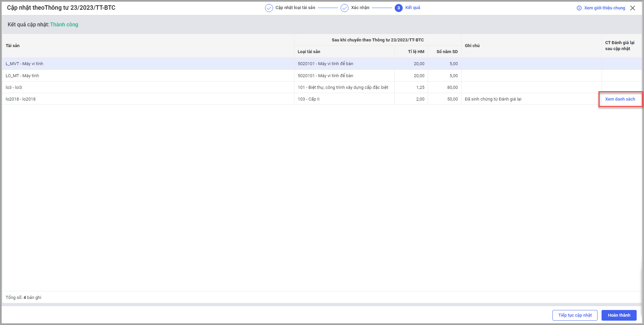Click the info icon beside 'Xem giới thiệu chung'

(x=579, y=8)
